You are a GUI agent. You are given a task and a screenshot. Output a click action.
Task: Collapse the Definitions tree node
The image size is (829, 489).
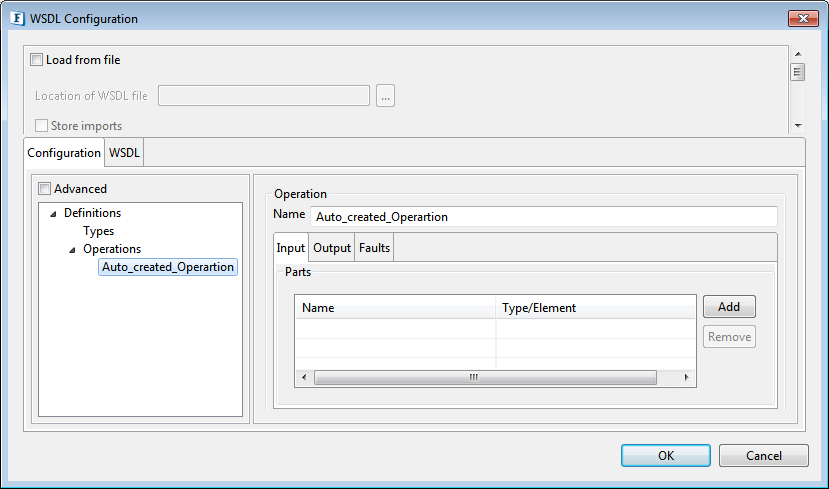pyautogui.click(x=53, y=214)
